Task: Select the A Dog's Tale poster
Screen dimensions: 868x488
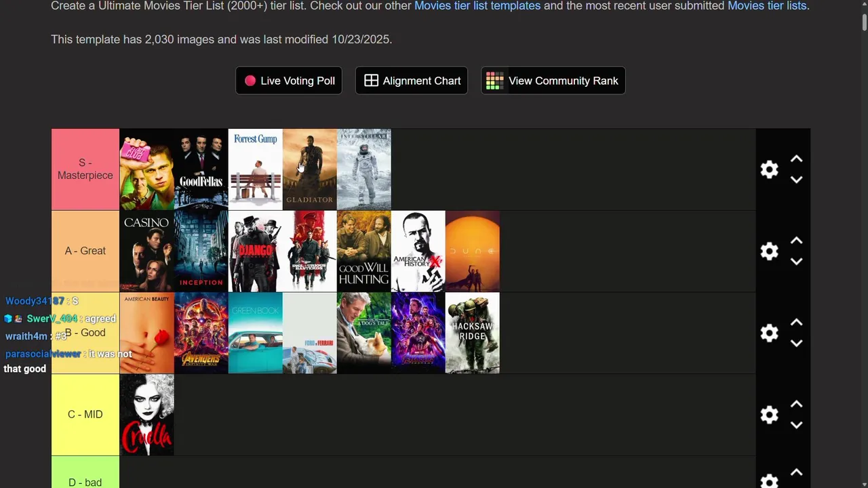Action: [363, 333]
